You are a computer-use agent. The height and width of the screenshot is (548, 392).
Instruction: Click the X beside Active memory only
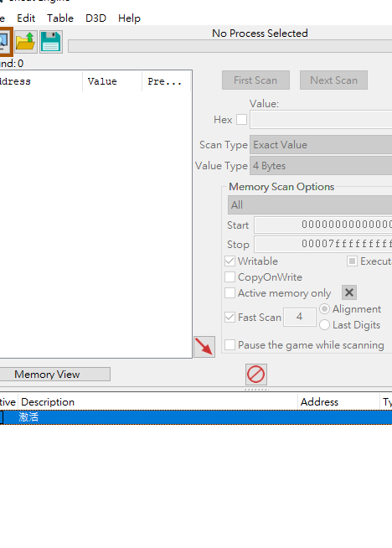pyautogui.click(x=349, y=293)
